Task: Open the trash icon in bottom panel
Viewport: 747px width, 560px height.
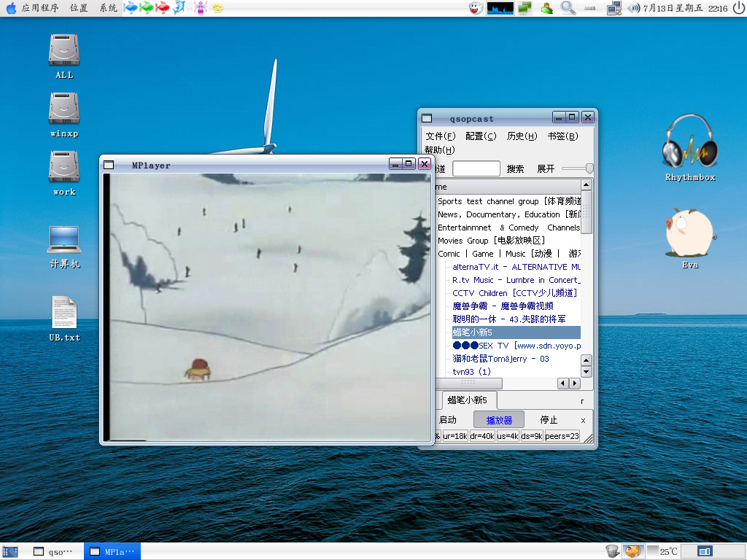Action: tap(613, 551)
